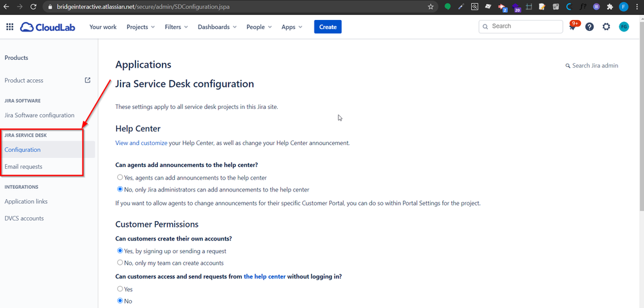
Task: Open the f? font identifier extension
Action: pos(583,6)
